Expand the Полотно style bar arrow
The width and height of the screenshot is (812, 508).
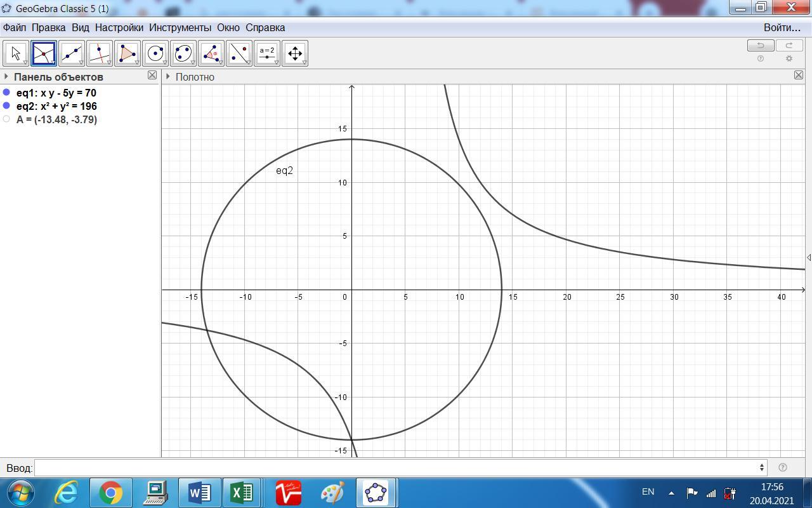[x=167, y=77]
